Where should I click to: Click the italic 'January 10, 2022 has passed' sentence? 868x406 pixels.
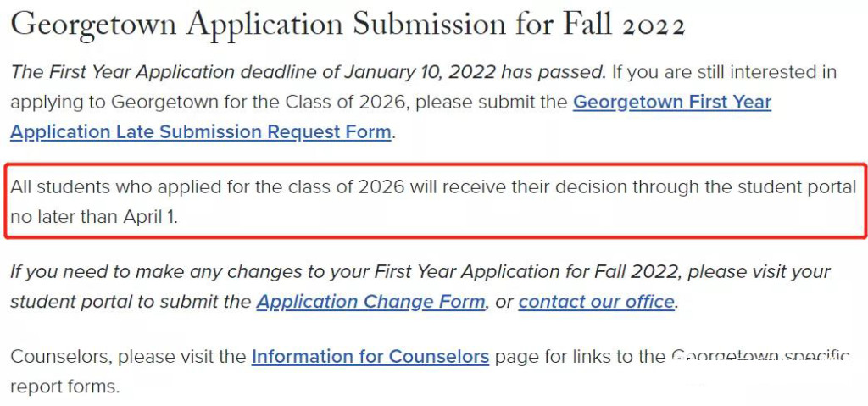475,72
